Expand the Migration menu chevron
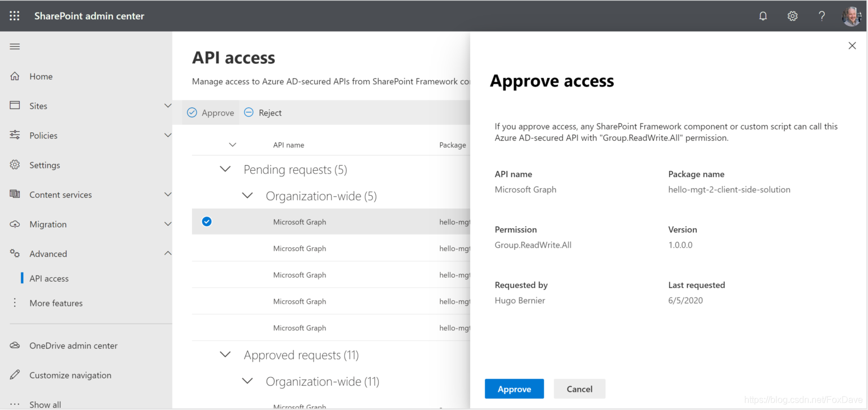This screenshot has height=410, width=868. [167, 224]
